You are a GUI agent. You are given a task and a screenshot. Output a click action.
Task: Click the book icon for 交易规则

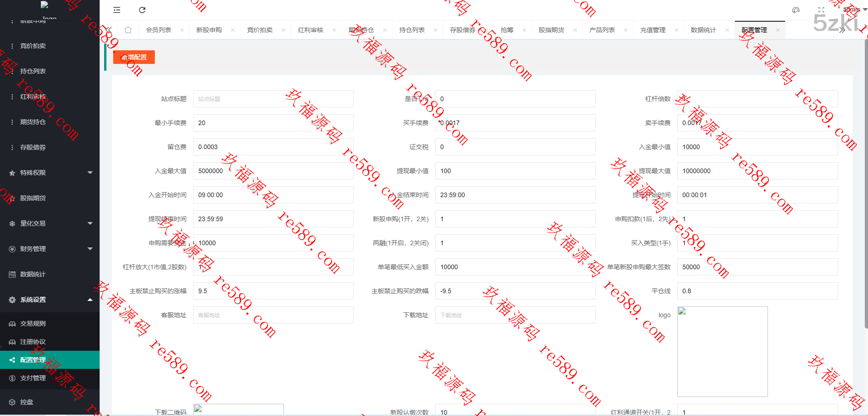[x=12, y=324]
